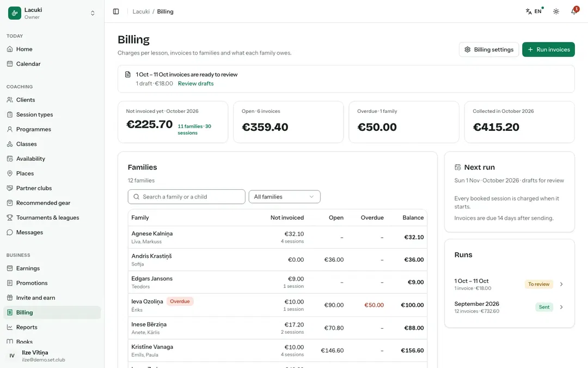Toggle the sidebar panel icon
588x368 pixels.
pyautogui.click(x=116, y=11)
